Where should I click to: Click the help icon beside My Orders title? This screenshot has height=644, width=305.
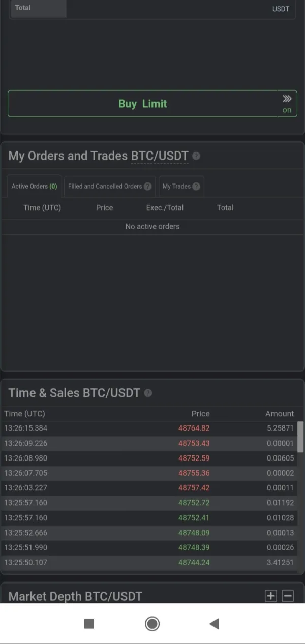(196, 156)
